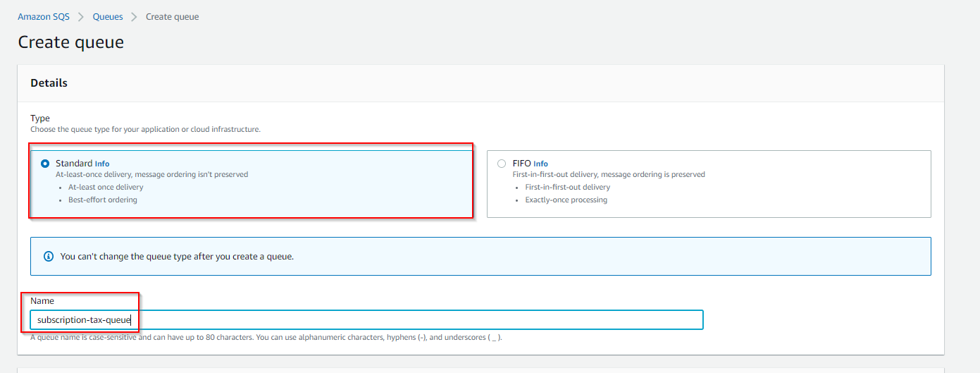
Task: Click the Name field label
Action: [42, 301]
